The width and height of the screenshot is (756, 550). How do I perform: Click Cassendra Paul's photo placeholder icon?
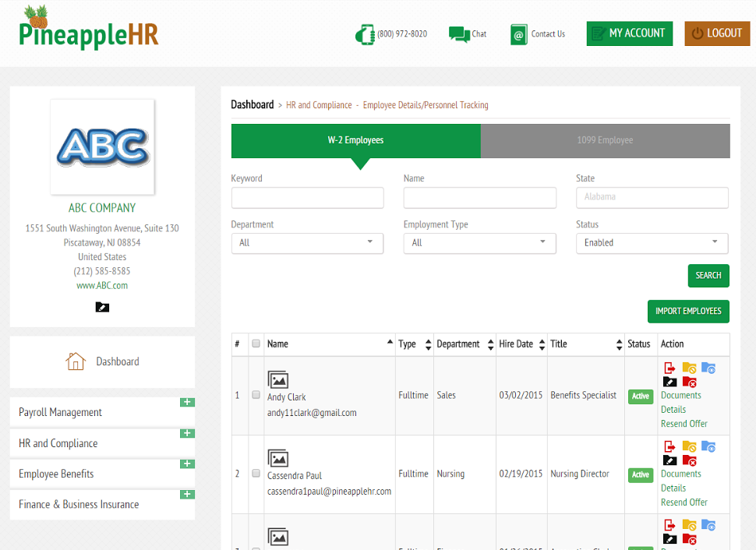278,458
